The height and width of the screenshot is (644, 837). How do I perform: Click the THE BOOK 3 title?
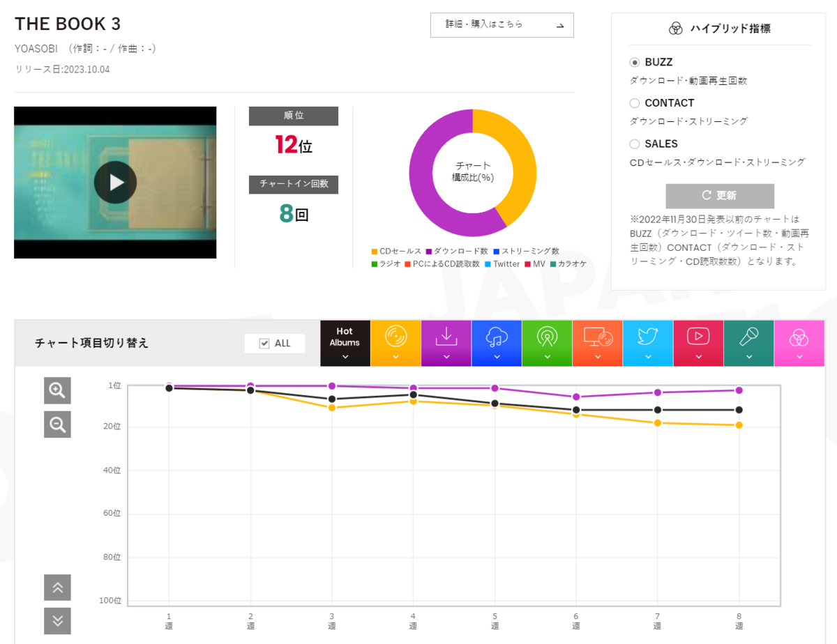(x=68, y=24)
